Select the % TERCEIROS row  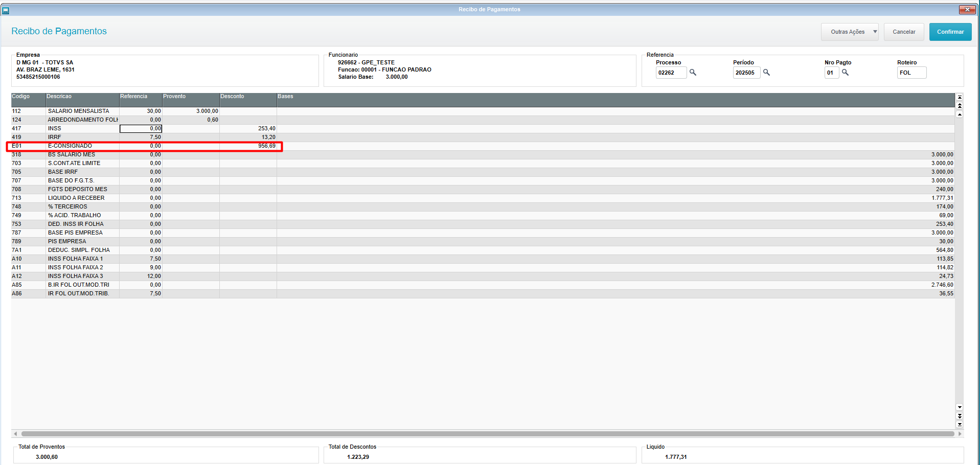pyautogui.click(x=483, y=206)
